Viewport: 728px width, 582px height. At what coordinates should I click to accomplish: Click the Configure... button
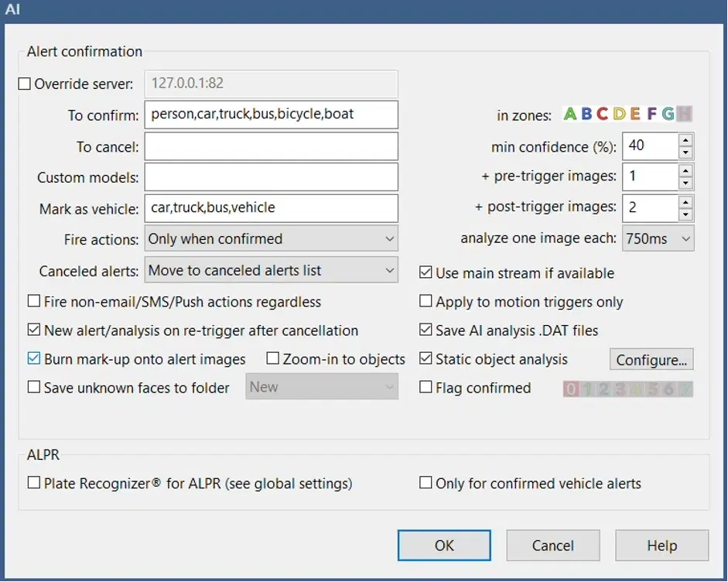(651, 360)
